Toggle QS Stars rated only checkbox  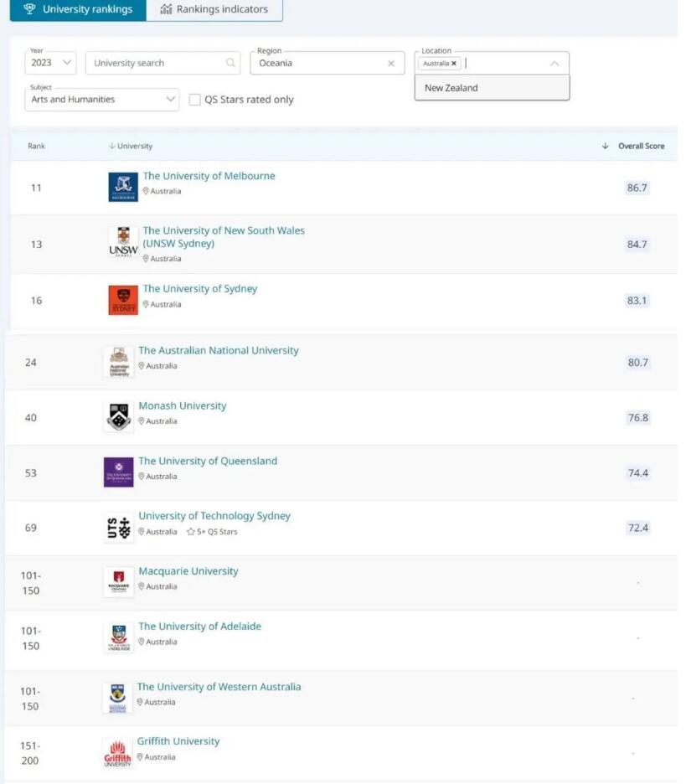(194, 100)
